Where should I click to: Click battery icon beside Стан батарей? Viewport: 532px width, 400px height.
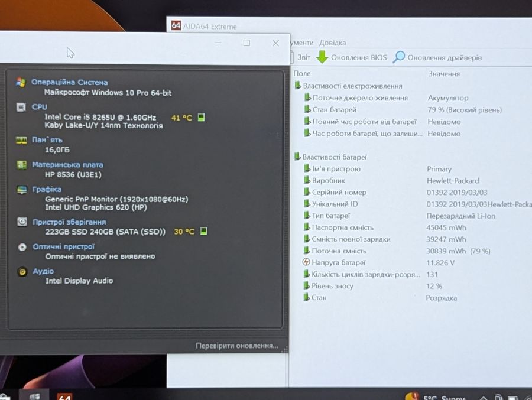(x=307, y=109)
